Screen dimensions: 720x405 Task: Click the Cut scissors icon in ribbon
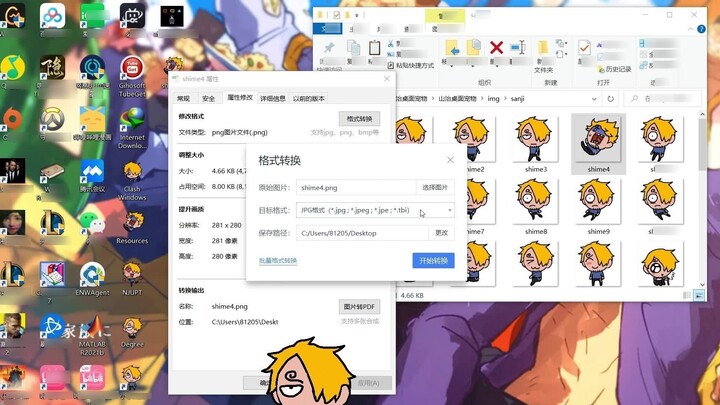(x=391, y=44)
